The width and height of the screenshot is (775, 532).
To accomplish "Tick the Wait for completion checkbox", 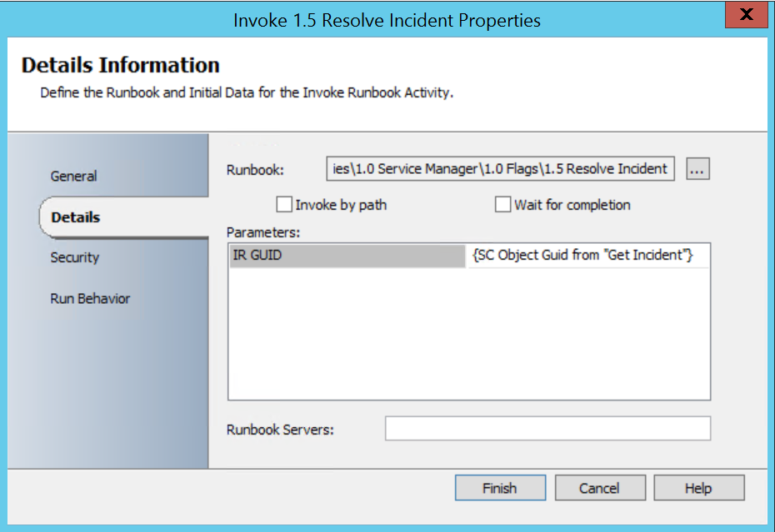I will coord(502,205).
